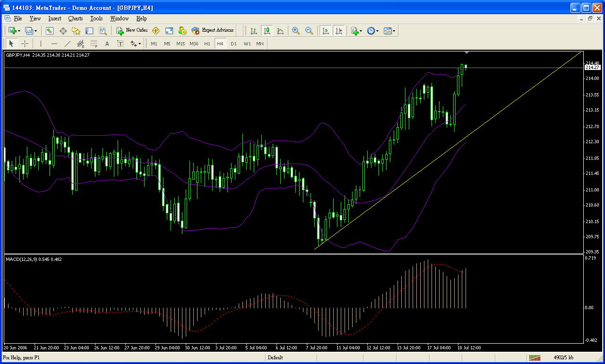Zoom in on the chart
This screenshot has width=605, height=364.
[296, 31]
